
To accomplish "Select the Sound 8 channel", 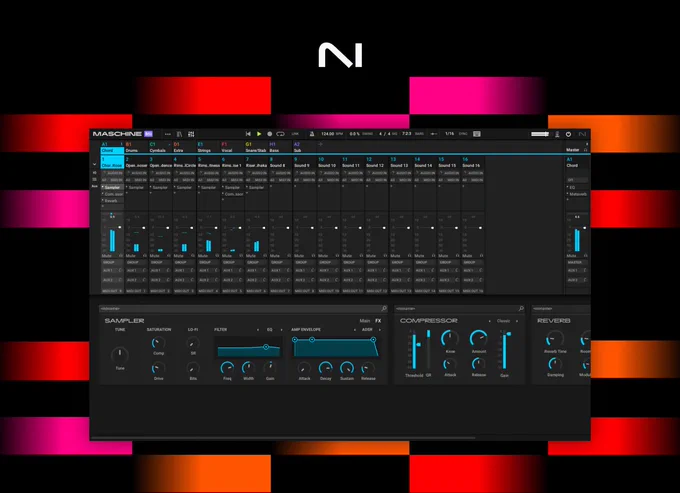I will point(281,163).
